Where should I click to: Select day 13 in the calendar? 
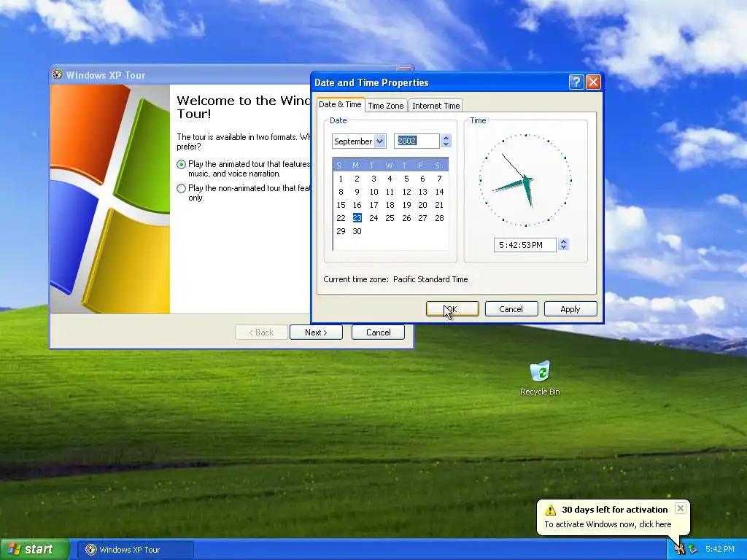tap(422, 192)
